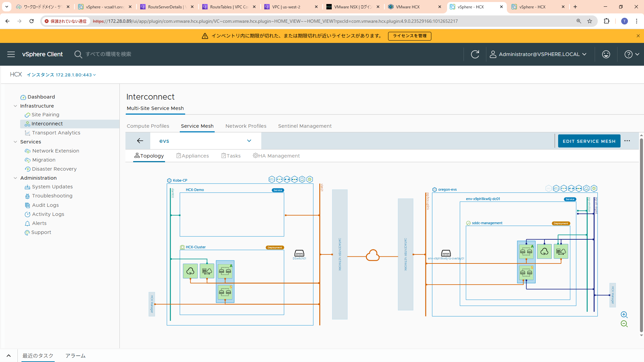Open the Network Profiles tab

(246, 126)
